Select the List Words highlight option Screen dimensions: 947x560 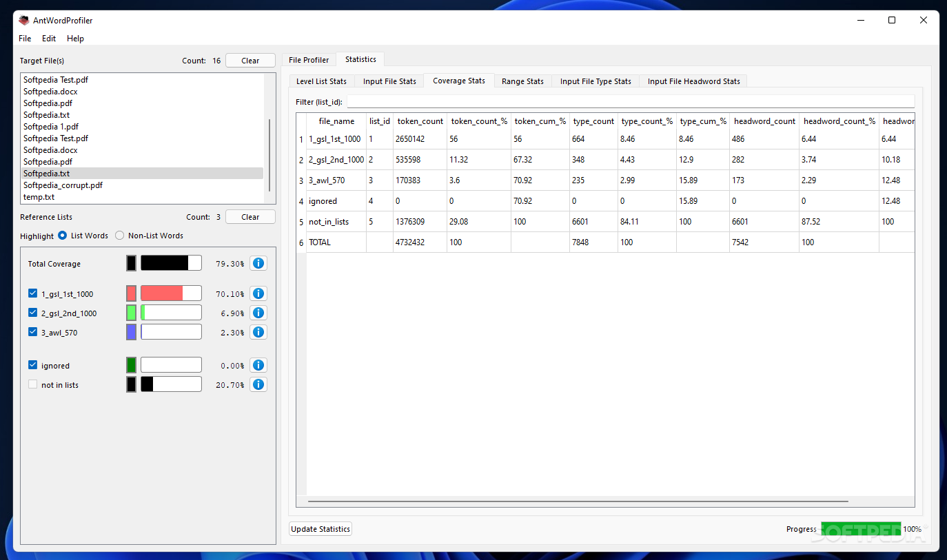(63, 236)
